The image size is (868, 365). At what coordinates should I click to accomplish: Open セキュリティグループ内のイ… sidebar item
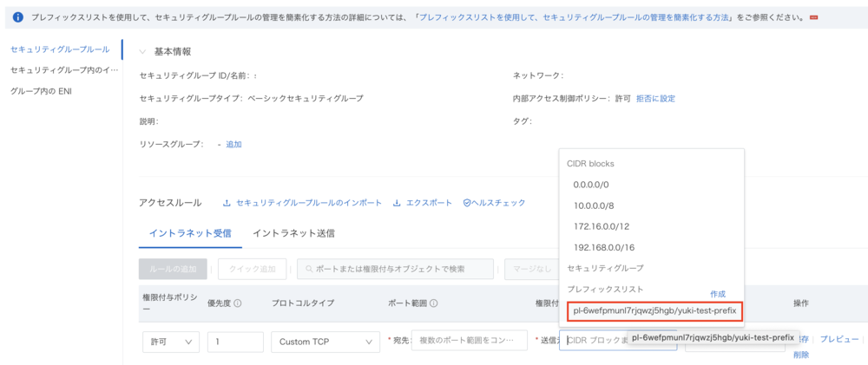point(64,70)
